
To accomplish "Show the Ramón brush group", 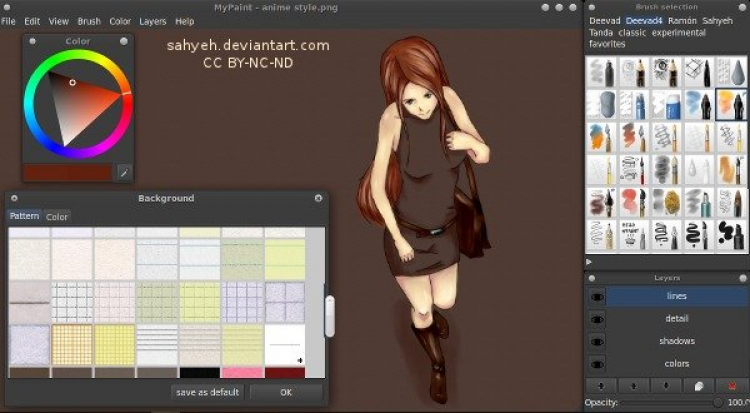I will click(x=682, y=21).
